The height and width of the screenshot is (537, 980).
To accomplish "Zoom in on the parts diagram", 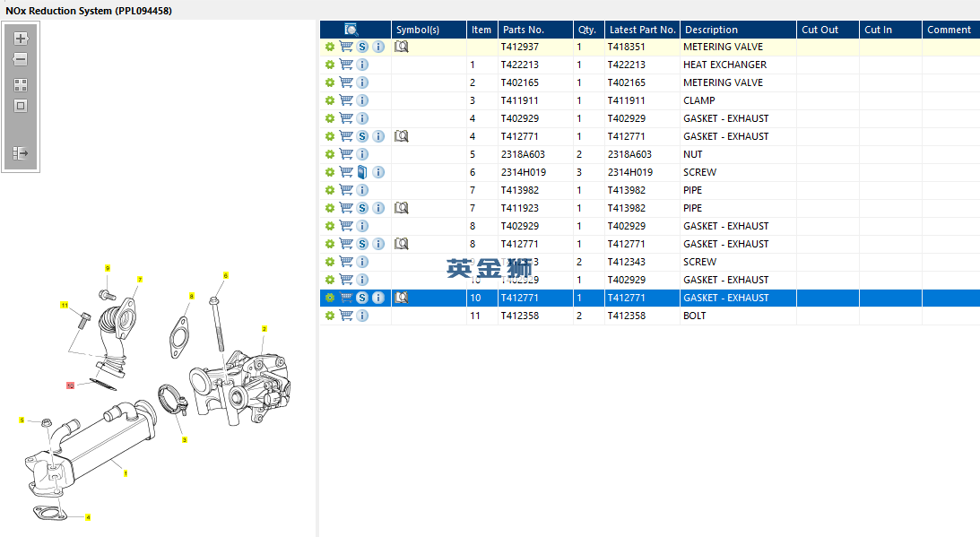I will pyautogui.click(x=21, y=39).
